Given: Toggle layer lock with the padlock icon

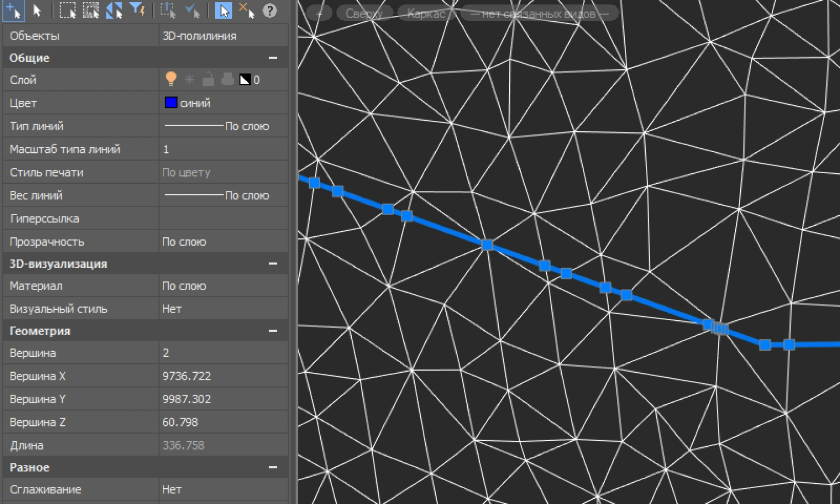Looking at the screenshot, I should [208, 79].
